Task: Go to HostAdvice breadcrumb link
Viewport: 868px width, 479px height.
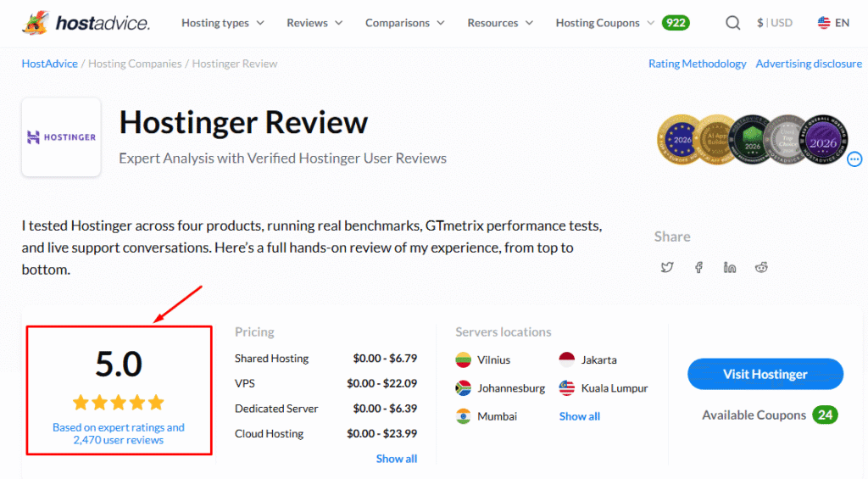Action: tap(50, 64)
